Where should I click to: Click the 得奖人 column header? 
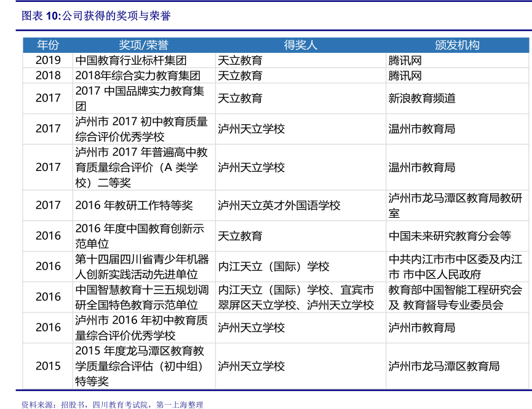click(x=301, y=45)
